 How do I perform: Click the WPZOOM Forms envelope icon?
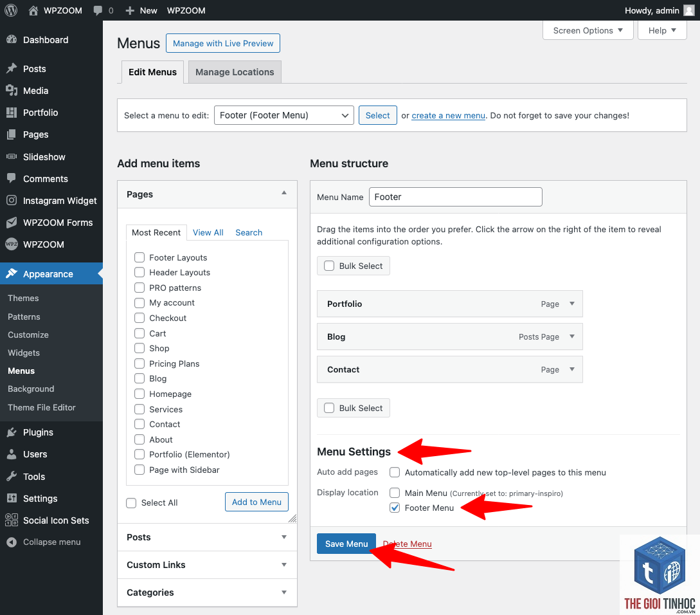(12, 222)
